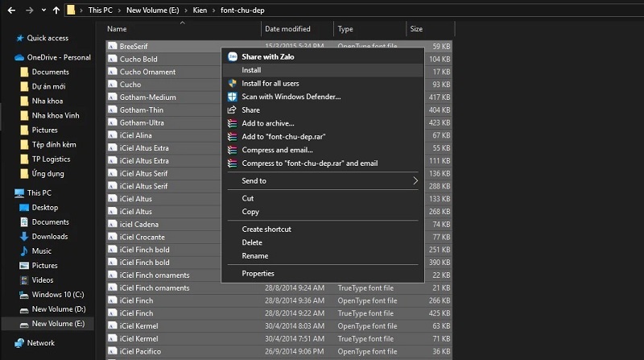Click the Network icon in sidebar
Image resolution: width=644 pixels, height=360 pixels.
point(18,343)
